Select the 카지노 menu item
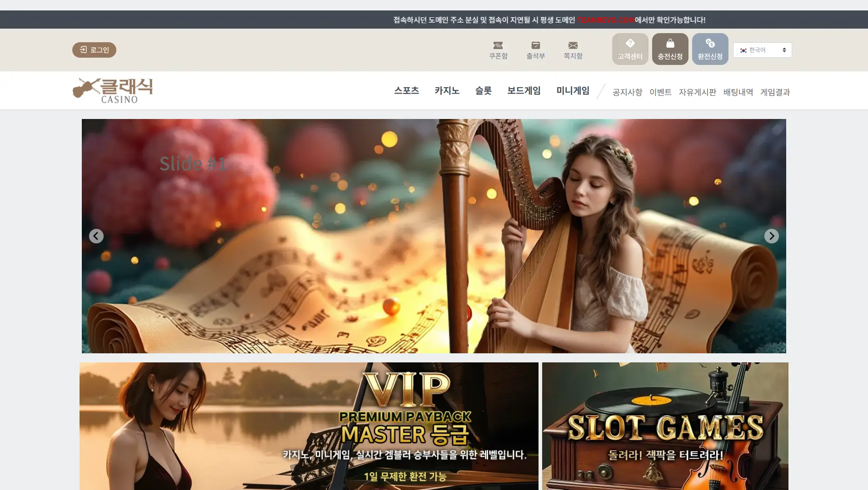 447,91
